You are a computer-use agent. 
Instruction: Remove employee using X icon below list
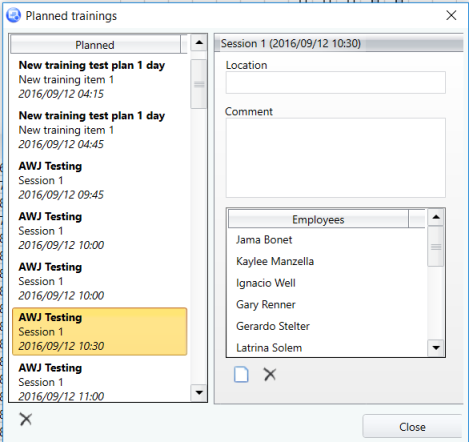(x=270, y=374)
